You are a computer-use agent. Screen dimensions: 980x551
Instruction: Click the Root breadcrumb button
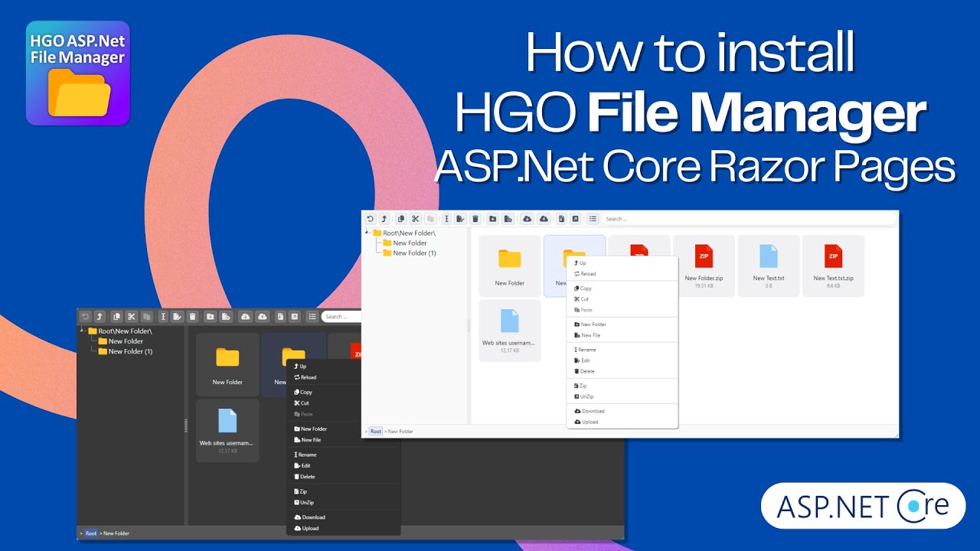[375, 431]
